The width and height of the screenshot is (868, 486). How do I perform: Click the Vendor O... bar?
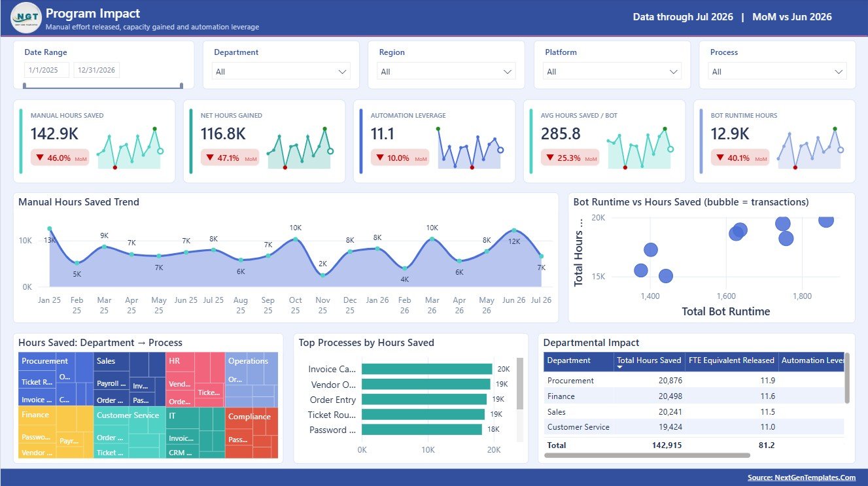(426, 384)
